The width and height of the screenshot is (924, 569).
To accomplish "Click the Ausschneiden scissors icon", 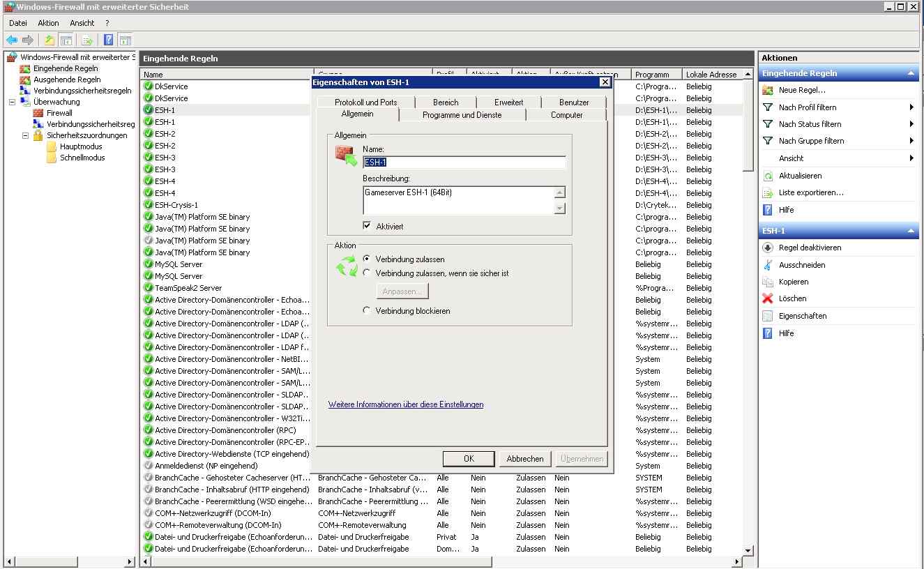I will pyautogui.click(x=768, y=265).
